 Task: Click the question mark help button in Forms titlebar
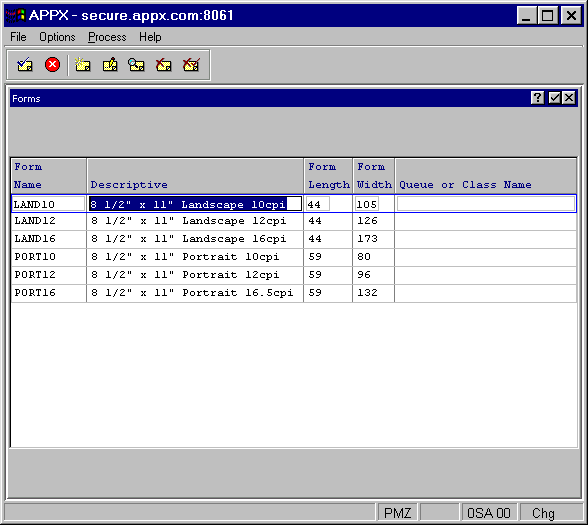537,98
